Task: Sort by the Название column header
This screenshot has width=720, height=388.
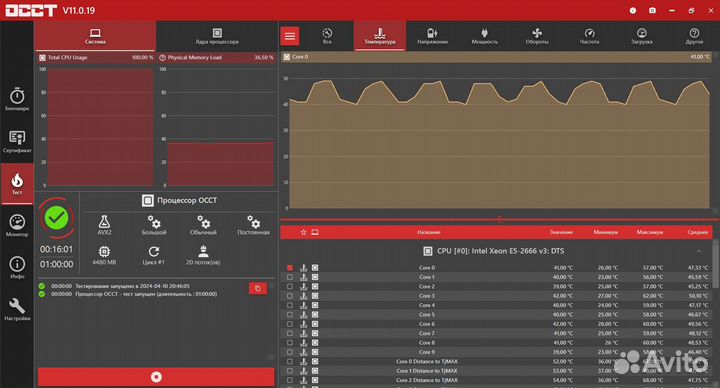Action: [x=429, y=232]
